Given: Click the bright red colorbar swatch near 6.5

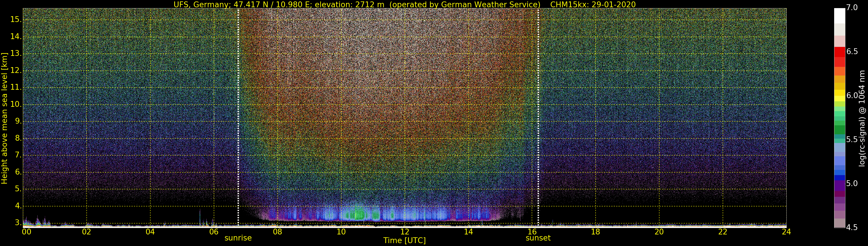Looking at the screenshot, I should click(x=839, y=52).
